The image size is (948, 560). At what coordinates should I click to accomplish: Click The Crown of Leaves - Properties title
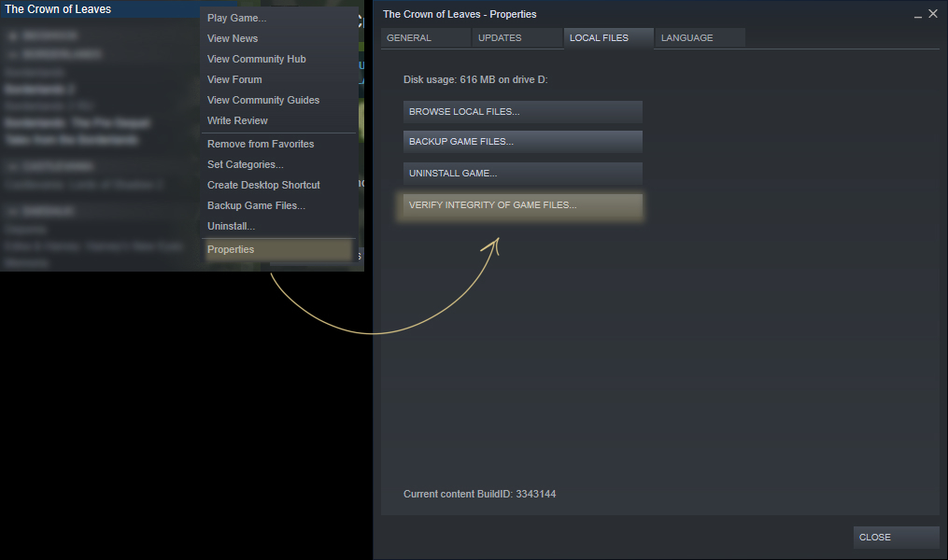(460, 15)
